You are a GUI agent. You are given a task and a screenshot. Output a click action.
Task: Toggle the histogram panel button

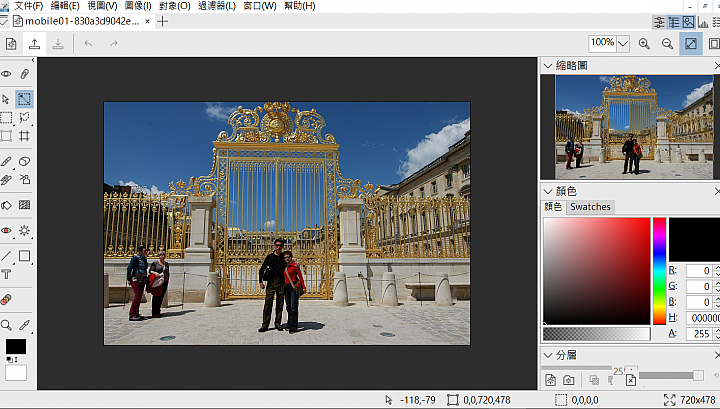pos(703,22)
